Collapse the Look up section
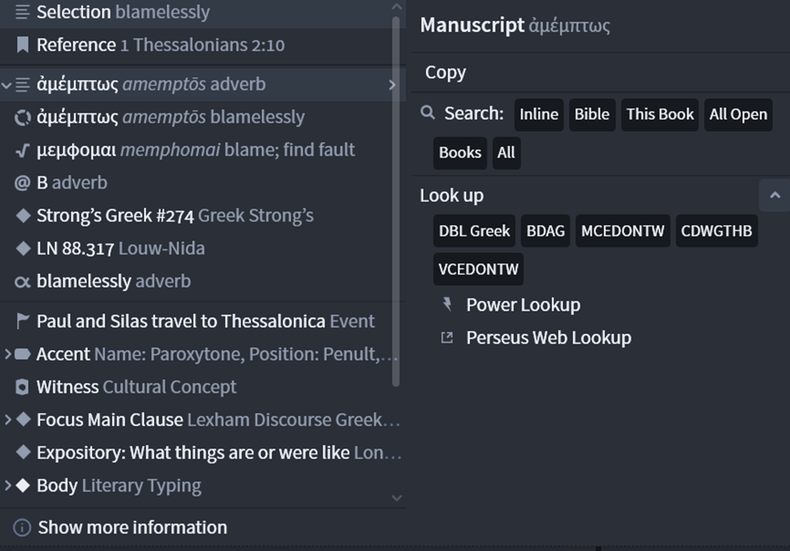This screenshot has height=551, width=790. [x=775, y=195]
